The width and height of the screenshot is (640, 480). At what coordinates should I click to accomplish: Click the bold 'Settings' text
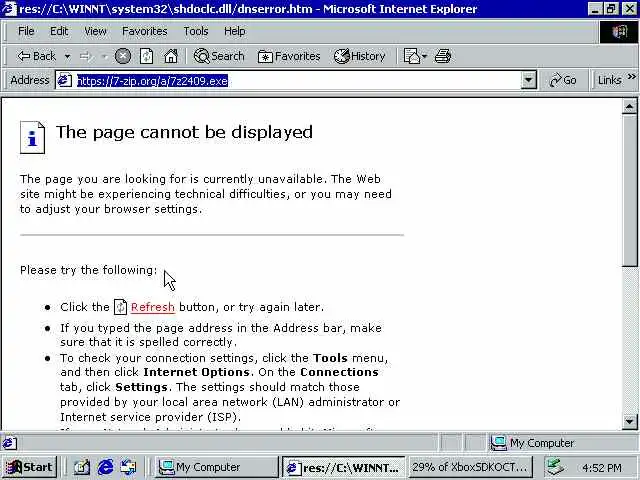pyautogui.click(x=141, y=387)
